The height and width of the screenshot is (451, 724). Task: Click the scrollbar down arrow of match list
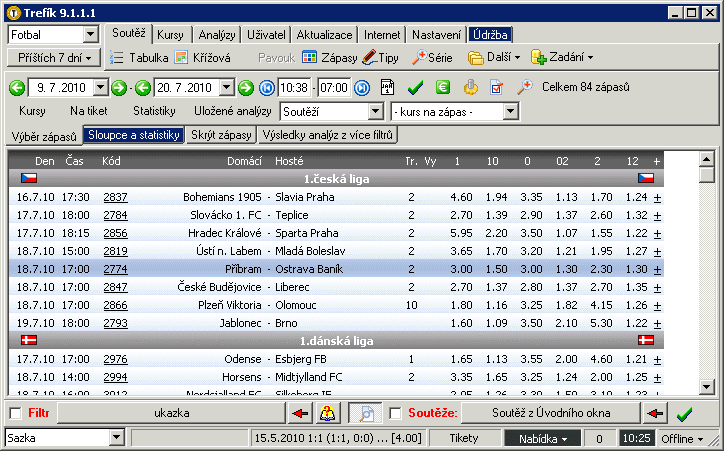tap(707, 387)
